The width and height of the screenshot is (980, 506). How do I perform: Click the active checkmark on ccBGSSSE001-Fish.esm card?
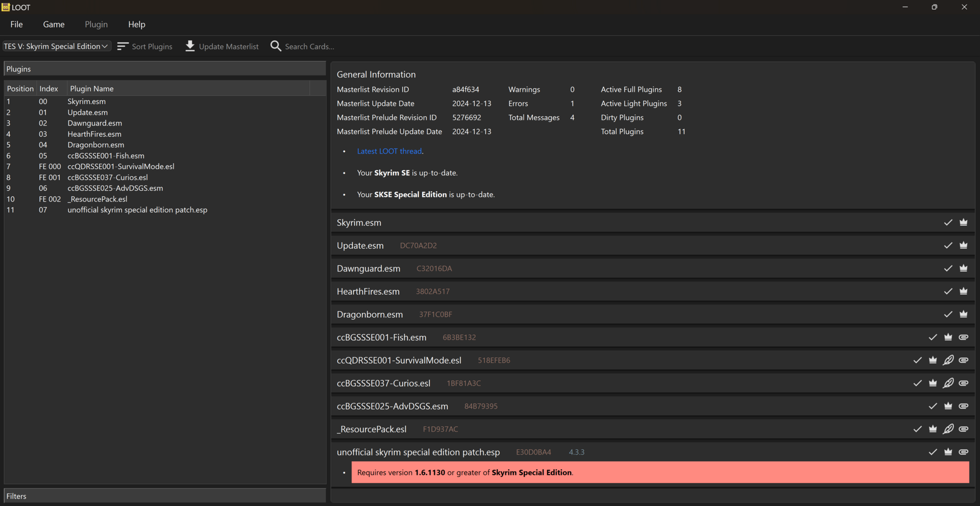933,337
